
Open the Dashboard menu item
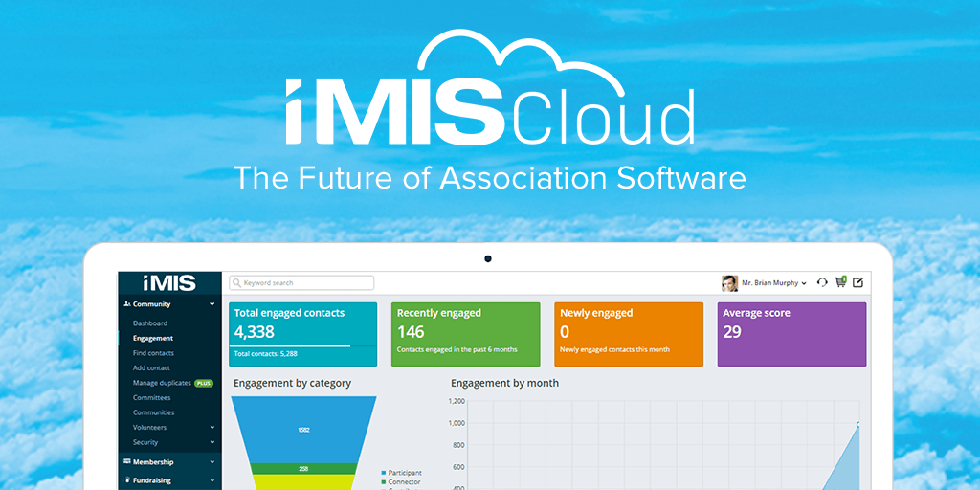[x=150, y=323]
